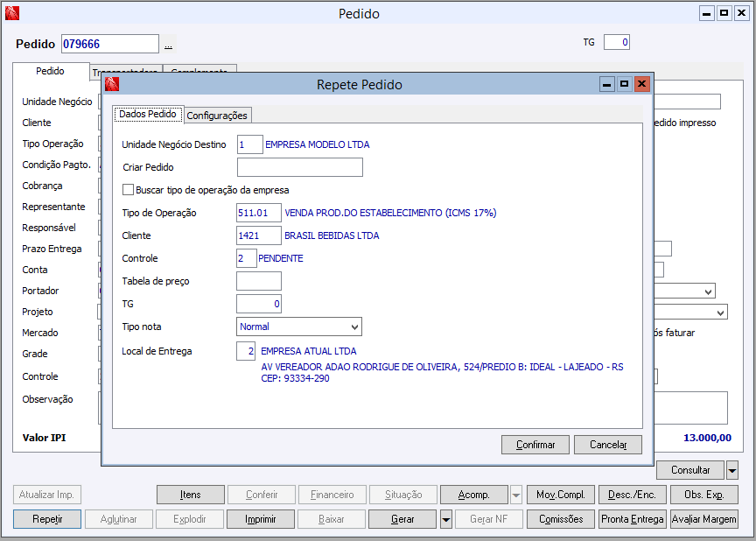Click Tipo de Operação field 511.01
The image size is (756, 541).
[258, 213]
